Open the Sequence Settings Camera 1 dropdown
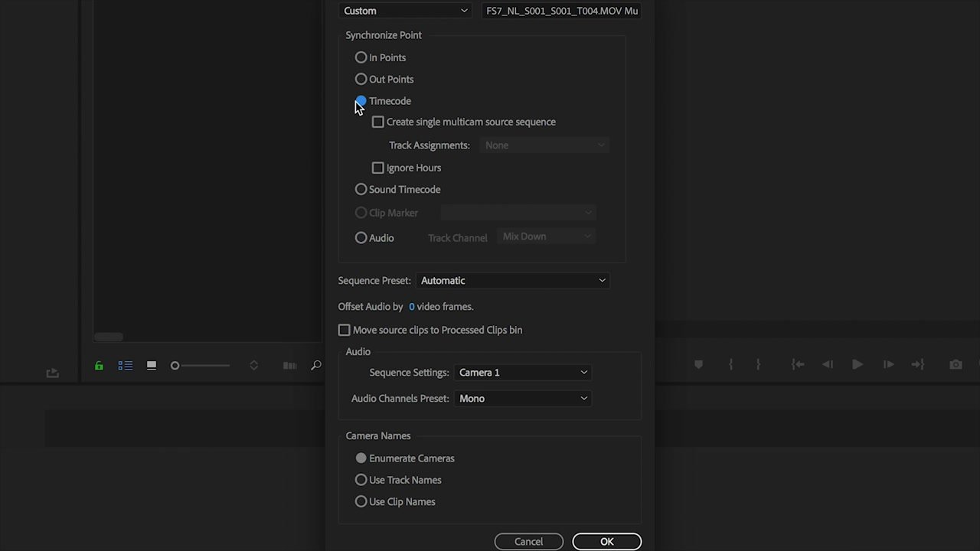 [523, 373]
